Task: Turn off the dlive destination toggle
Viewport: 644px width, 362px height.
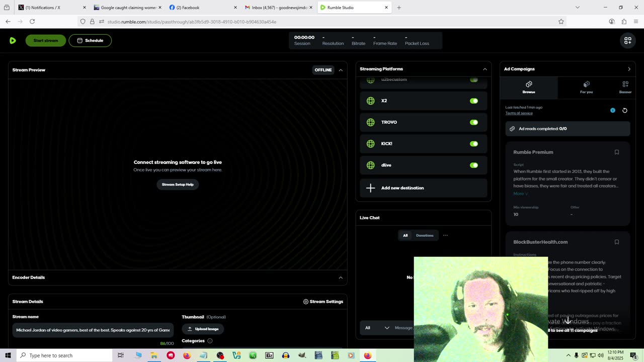Action: click(474, 165)
